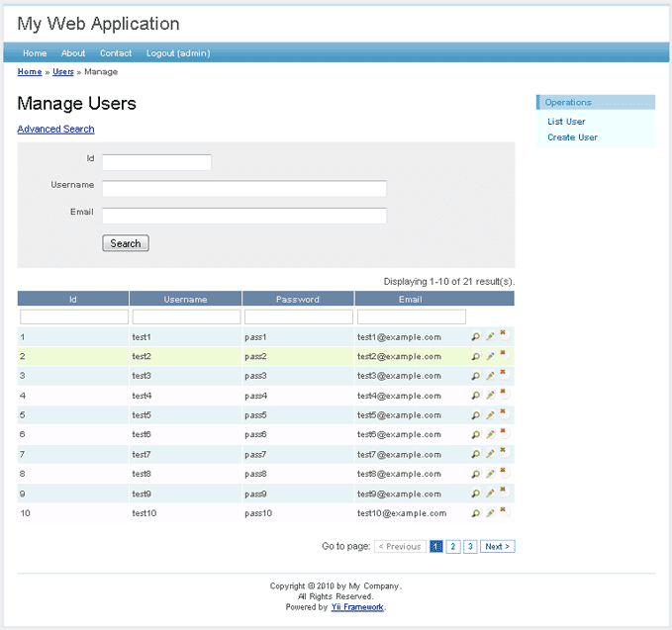Follow the Yii Framework footer link
Screen dimensions: 672x630
coord(357,607)
